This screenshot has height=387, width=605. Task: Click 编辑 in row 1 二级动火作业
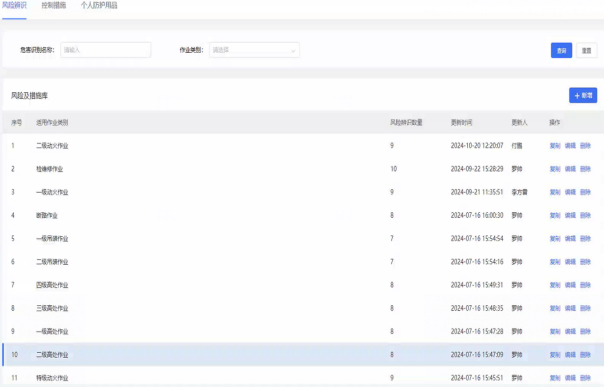click(x=570, y=146)
